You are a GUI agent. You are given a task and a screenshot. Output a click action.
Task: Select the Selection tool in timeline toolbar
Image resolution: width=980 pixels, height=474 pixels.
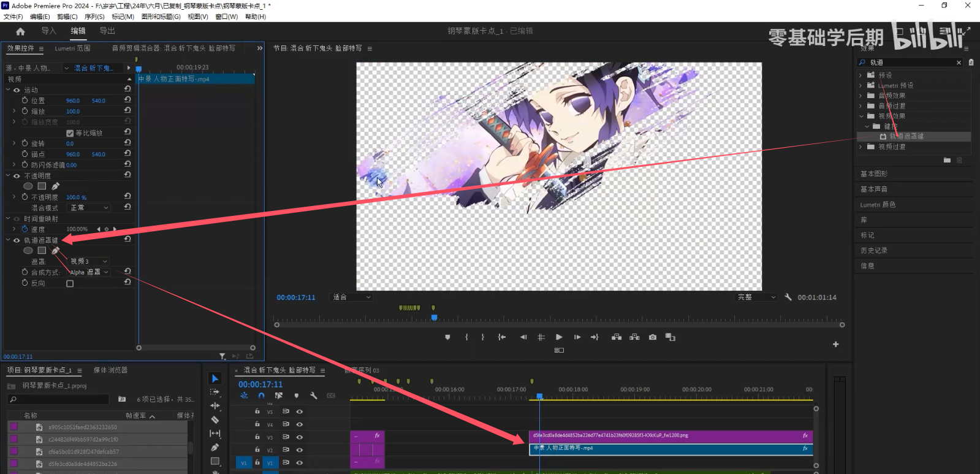coord(215,378)
